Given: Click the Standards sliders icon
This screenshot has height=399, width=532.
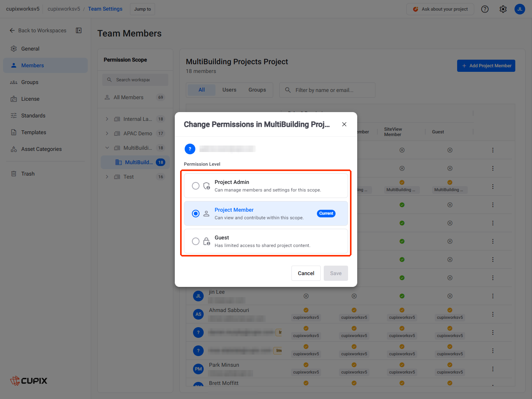Looking at the screenshot, I should click(x=14, y=116).
